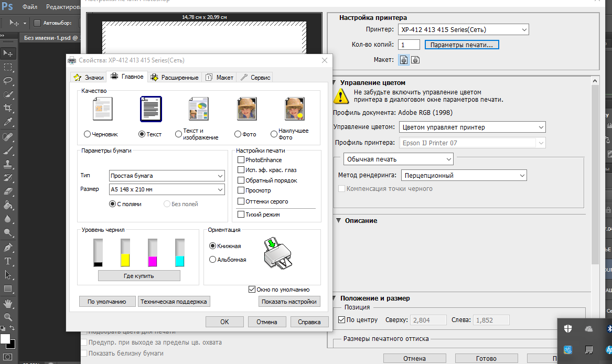Select the Paint Bucket tool
This screenshot has width=612, height=364.
(x=8, y=206)
